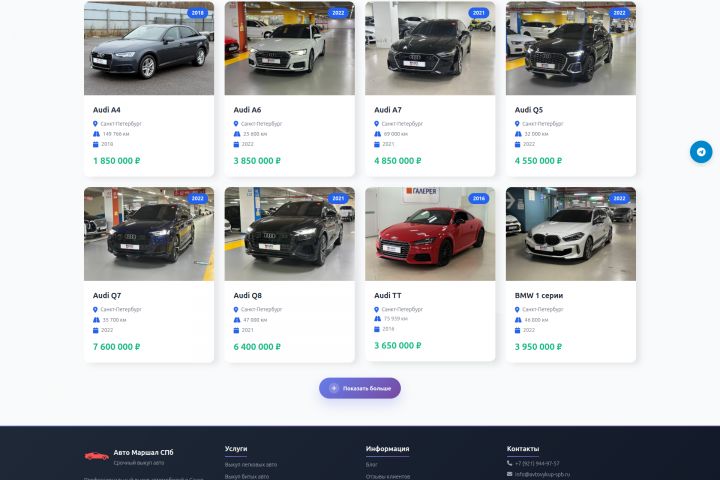
Task: Click the phone icon in Контакты
Action: pyautogui.click(x=510, y=463)
